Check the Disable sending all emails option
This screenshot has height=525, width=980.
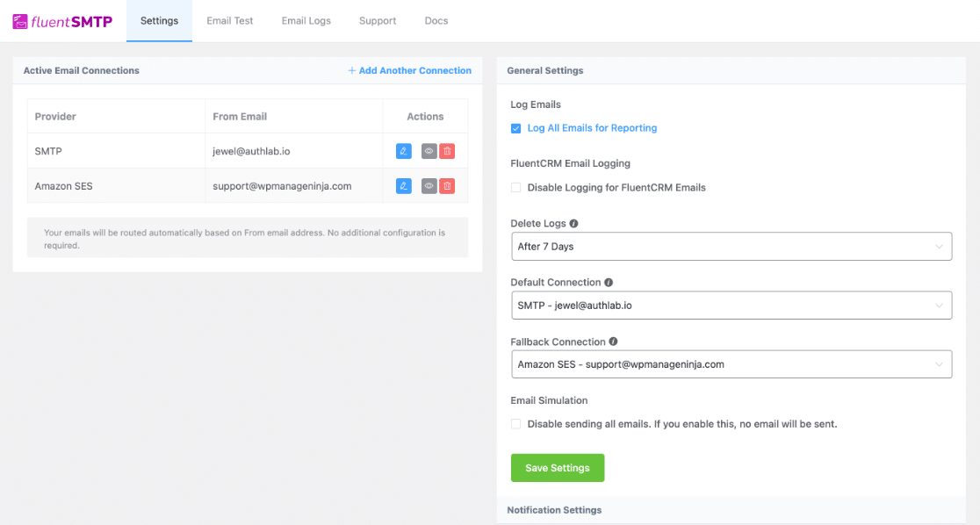pyautogui.click(x=515, y=424)
